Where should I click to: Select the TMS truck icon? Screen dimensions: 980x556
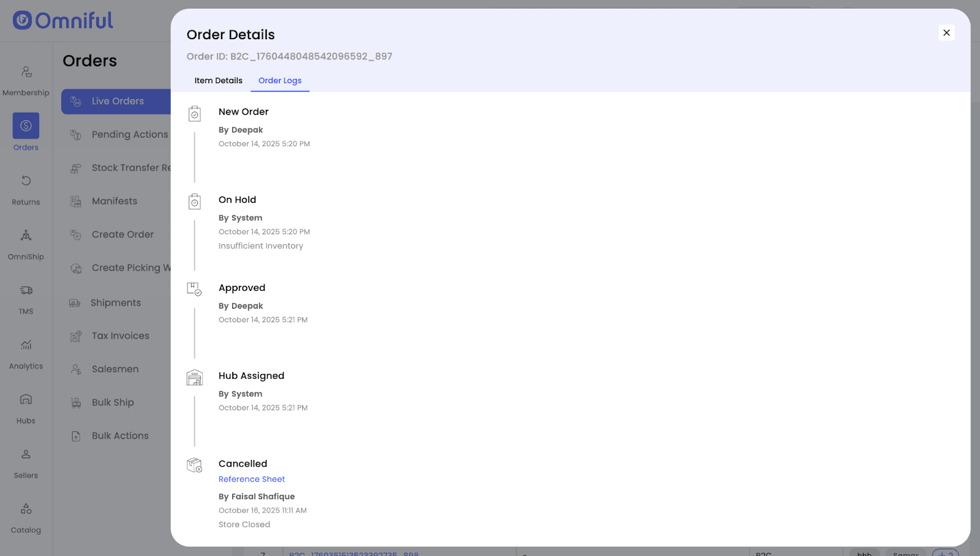26,290
